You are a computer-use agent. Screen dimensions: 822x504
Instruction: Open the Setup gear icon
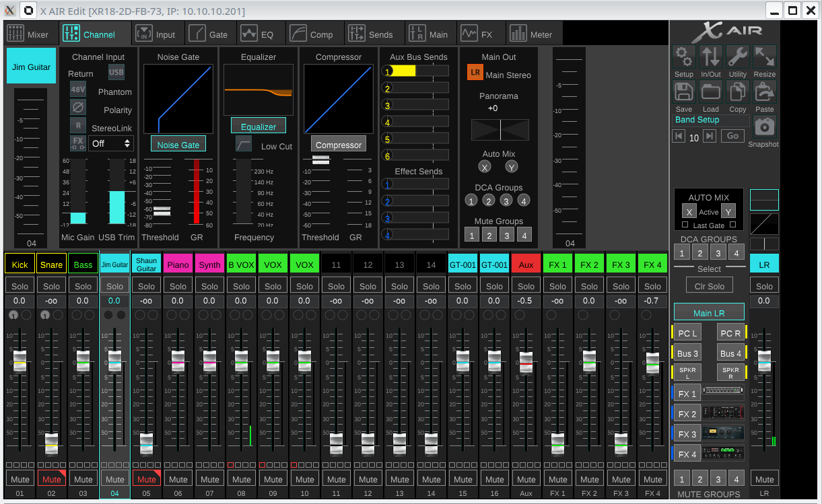pyautogui.click(x=684, y=57)
